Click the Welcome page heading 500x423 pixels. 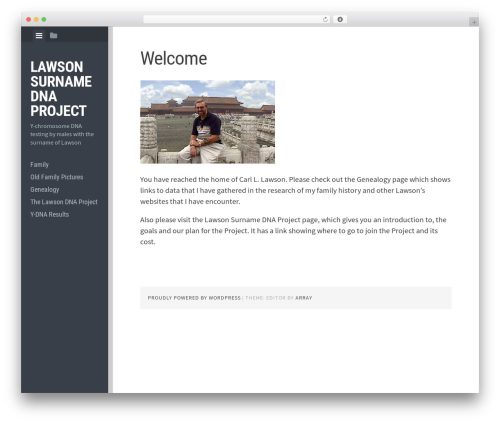pos(174,58)
